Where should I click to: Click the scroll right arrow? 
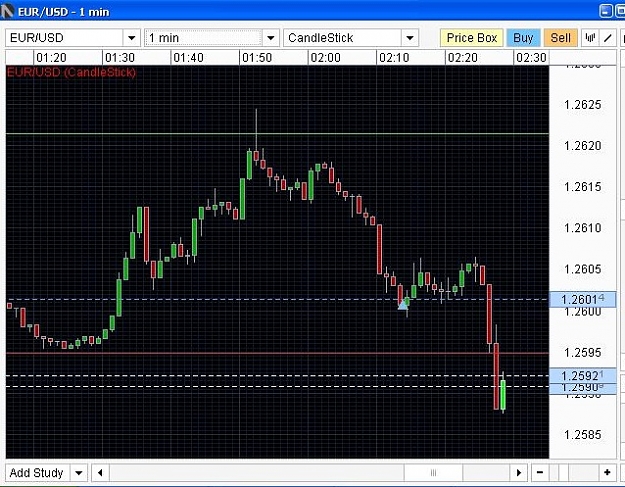pos(519,473)
